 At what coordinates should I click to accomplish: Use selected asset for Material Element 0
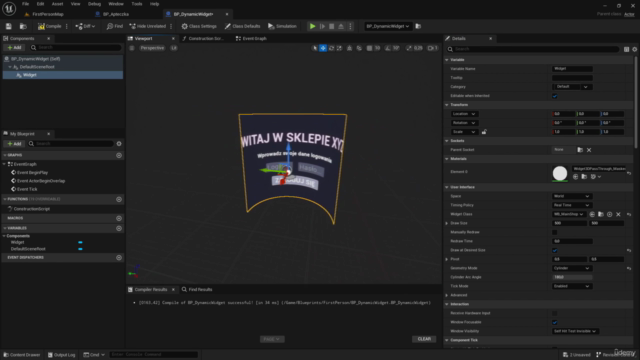click(576, 177)
